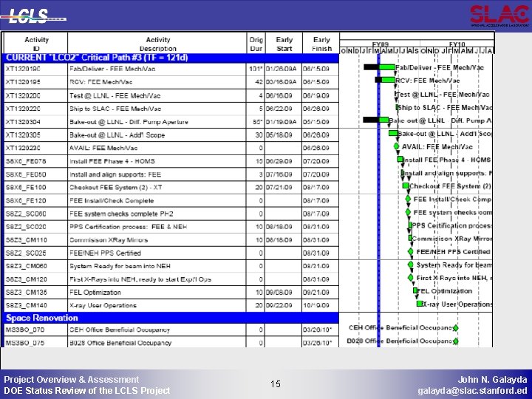Click the Orig Dur column header

click(x=256, y=44)
